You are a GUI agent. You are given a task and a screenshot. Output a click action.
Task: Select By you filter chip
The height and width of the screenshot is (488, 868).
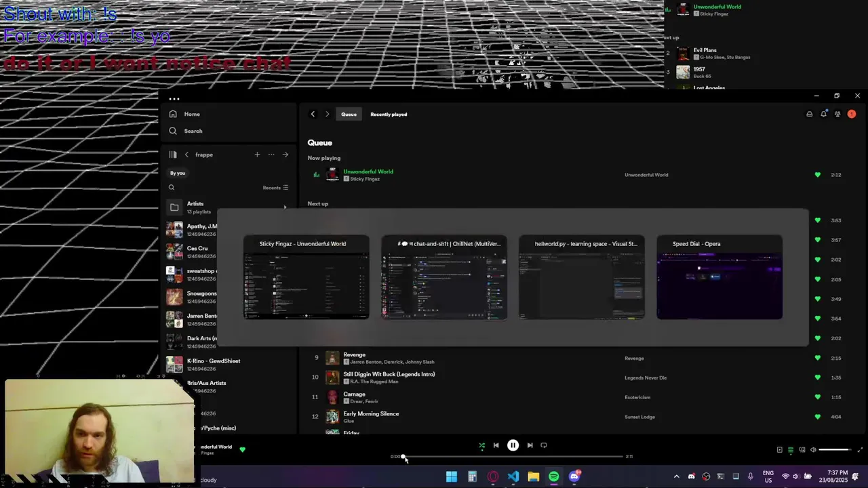point(178,173)
